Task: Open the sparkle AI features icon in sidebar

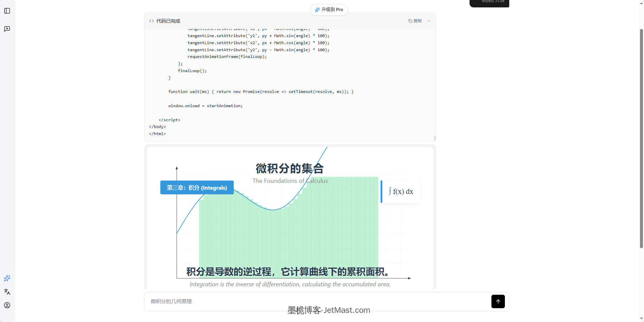Action: 7,278
